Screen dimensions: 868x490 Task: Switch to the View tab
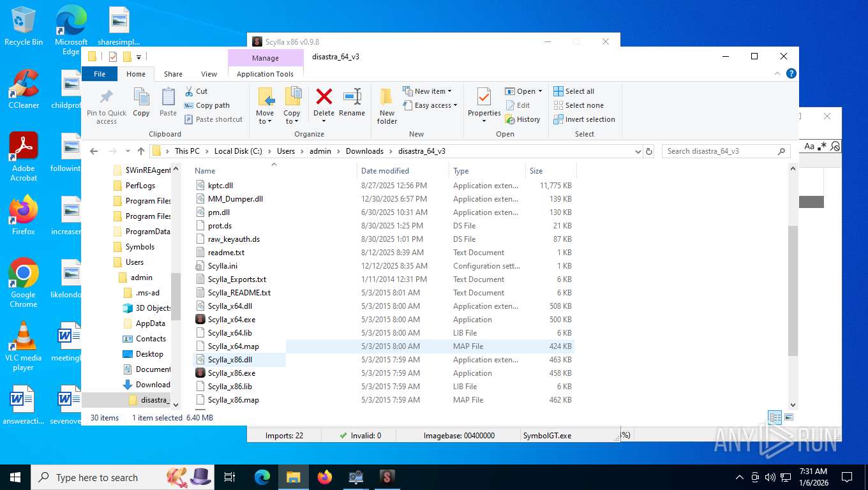(209, 74)
